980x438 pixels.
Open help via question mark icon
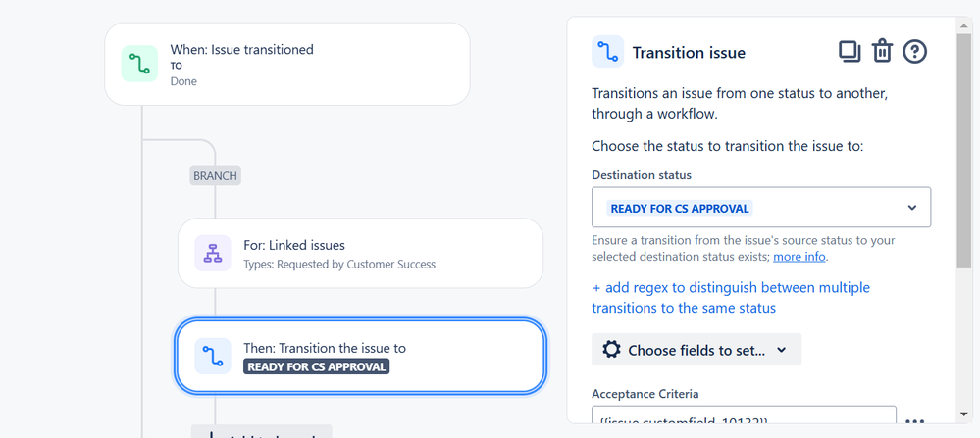pos(915,51)
